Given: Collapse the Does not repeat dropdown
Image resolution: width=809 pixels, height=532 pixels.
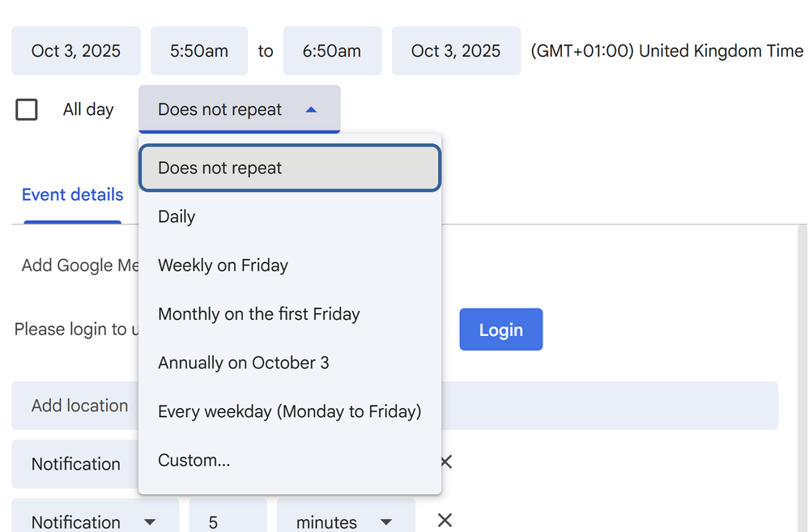Looking at the screenshot, I should (239, 109).
